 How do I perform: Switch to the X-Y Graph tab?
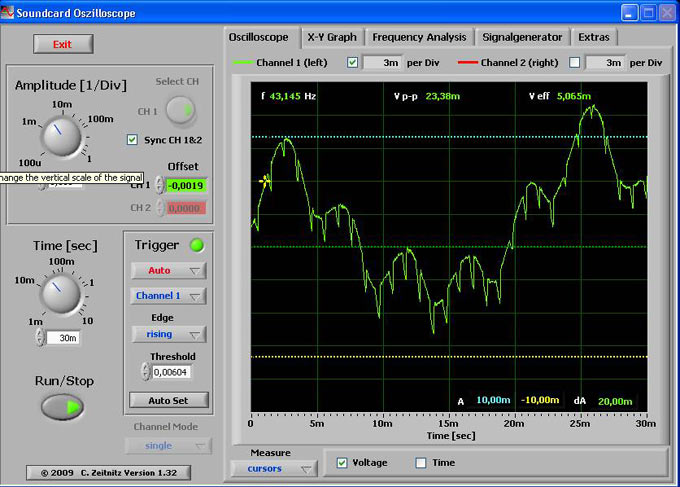pos(332,37)
